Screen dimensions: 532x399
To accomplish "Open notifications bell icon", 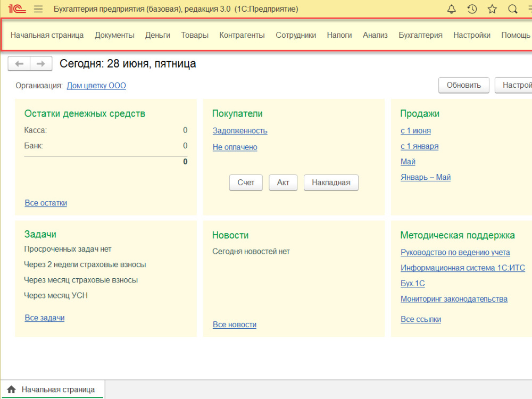I will pyautogui.click(x=451, y=9).
